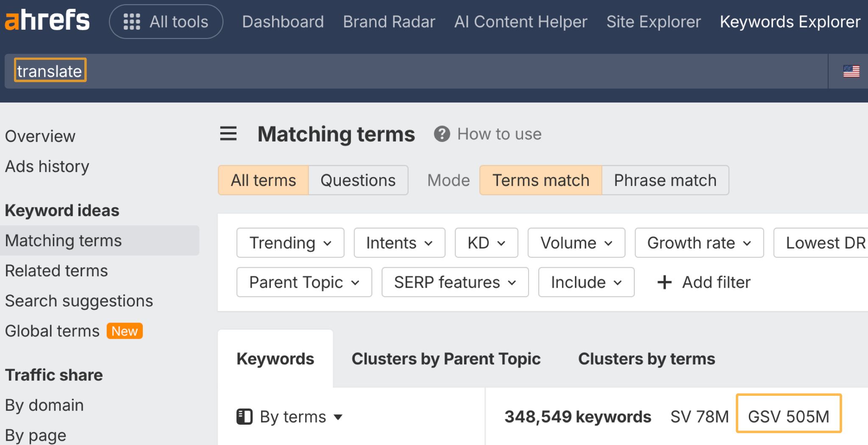The image size is (868, 445).
Task: Enable Phrase match mode
Action: (665, 180)
